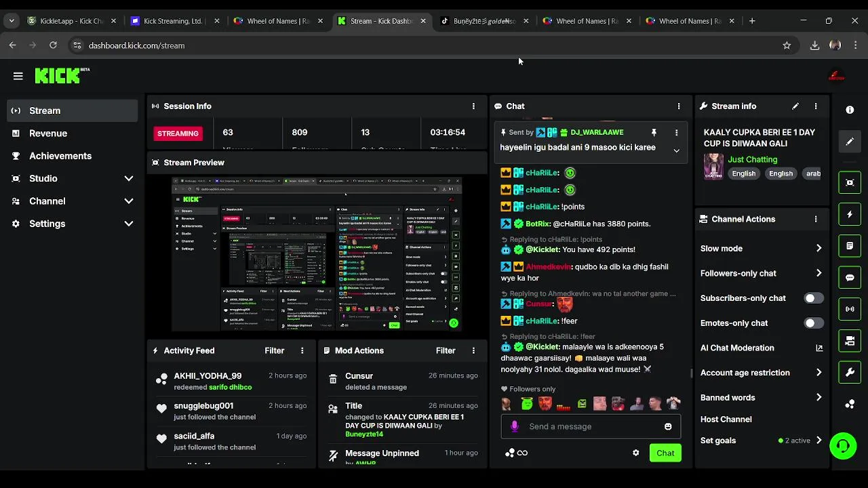This screenshot has height=488, width=868.
Task: Click the infinity icon below message box
Action: click(522, 453)
